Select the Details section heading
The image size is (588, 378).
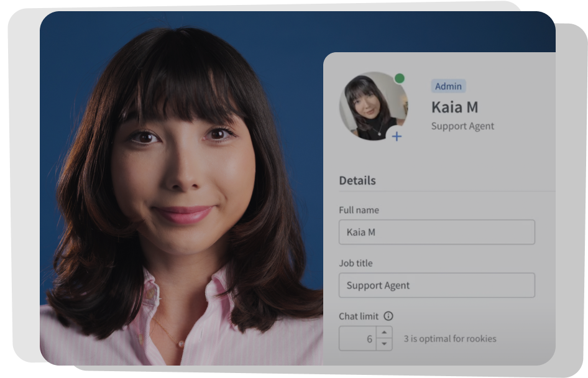coord(357,181)
